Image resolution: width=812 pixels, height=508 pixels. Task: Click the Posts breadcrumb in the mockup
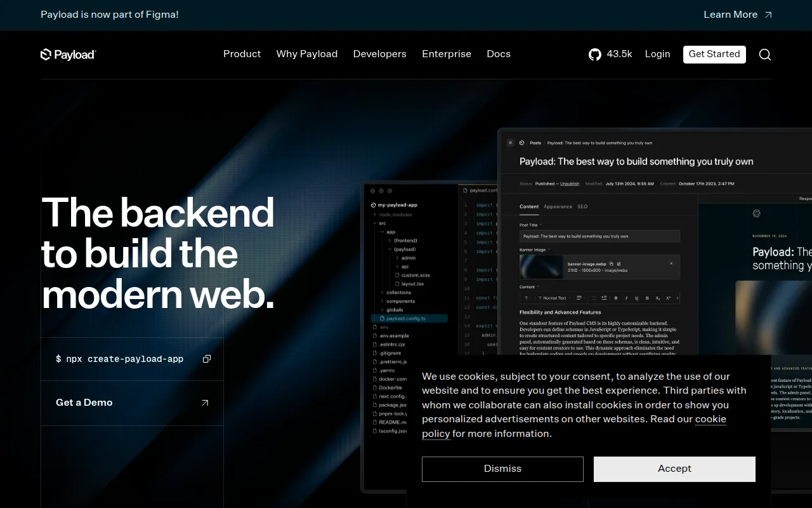click(x=535, y=143)
